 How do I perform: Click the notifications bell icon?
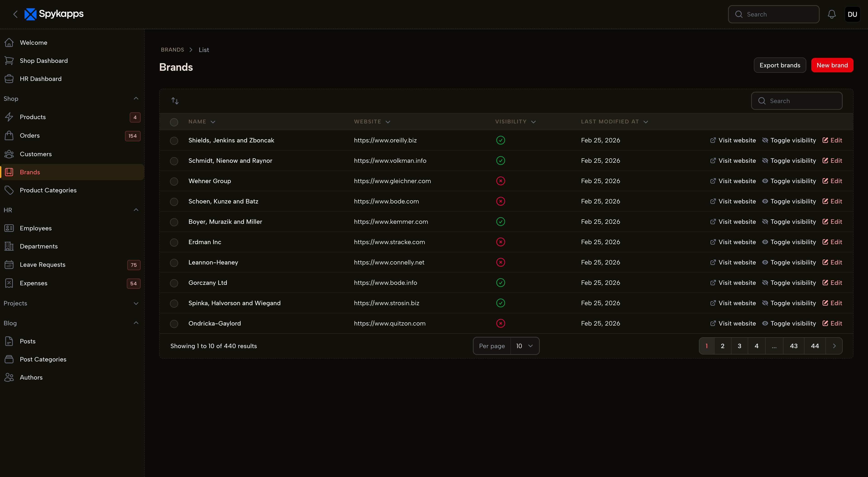point(831,14)
